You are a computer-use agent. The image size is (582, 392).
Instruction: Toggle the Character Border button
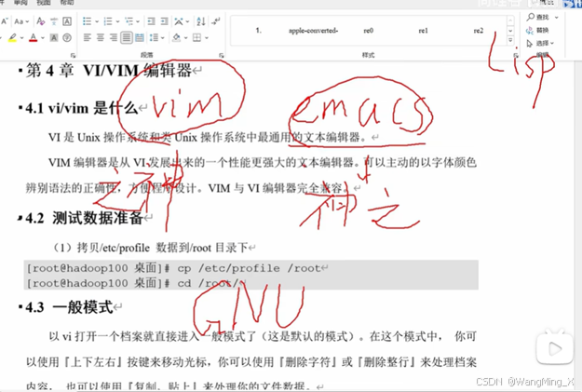point(67,21)
